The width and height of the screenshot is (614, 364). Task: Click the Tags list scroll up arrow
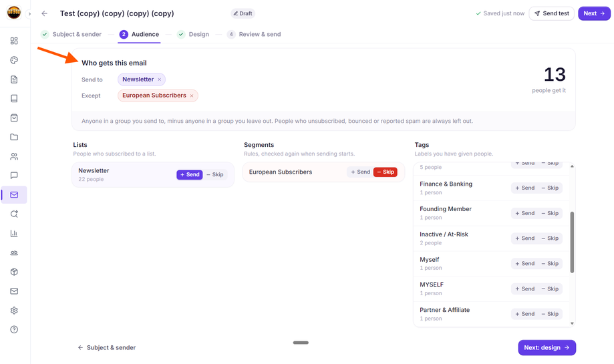click(x=572, y=166)
